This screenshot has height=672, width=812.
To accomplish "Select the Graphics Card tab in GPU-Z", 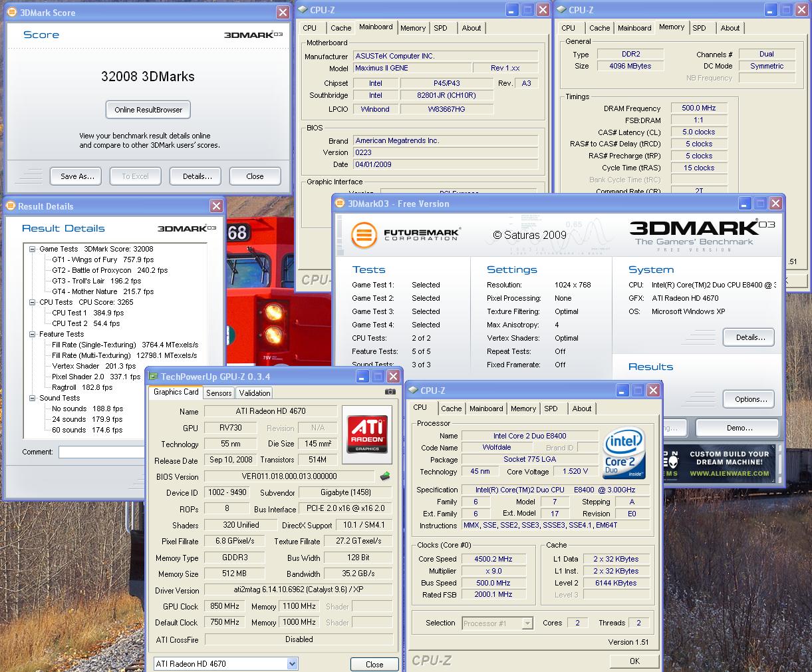I will (176, 392).
